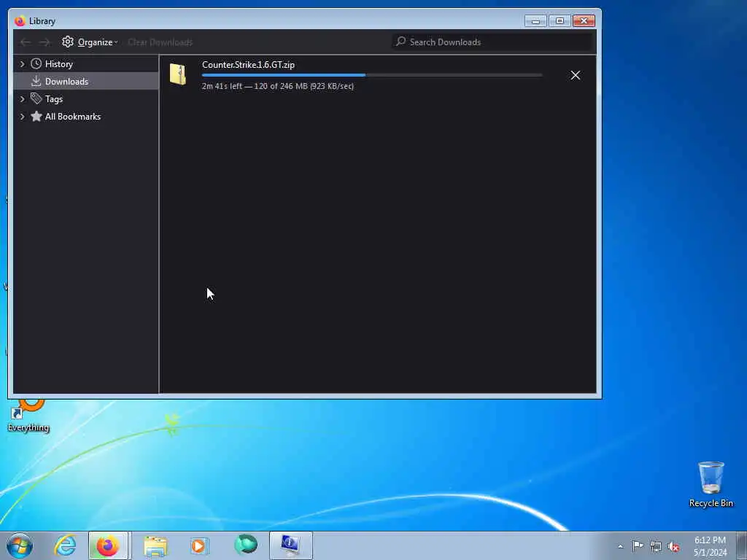Open the Windows Start menu

pyautogui.click(x=20, y=545)
